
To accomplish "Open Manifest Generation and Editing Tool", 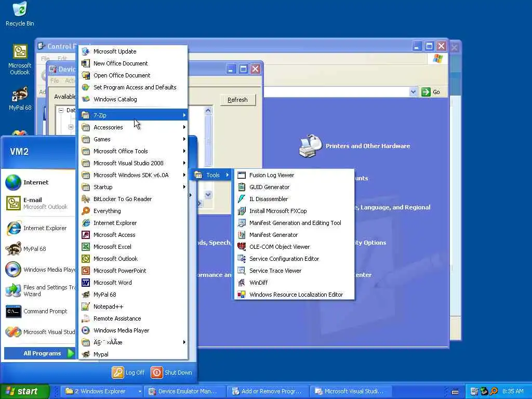I will coord(295,222).
